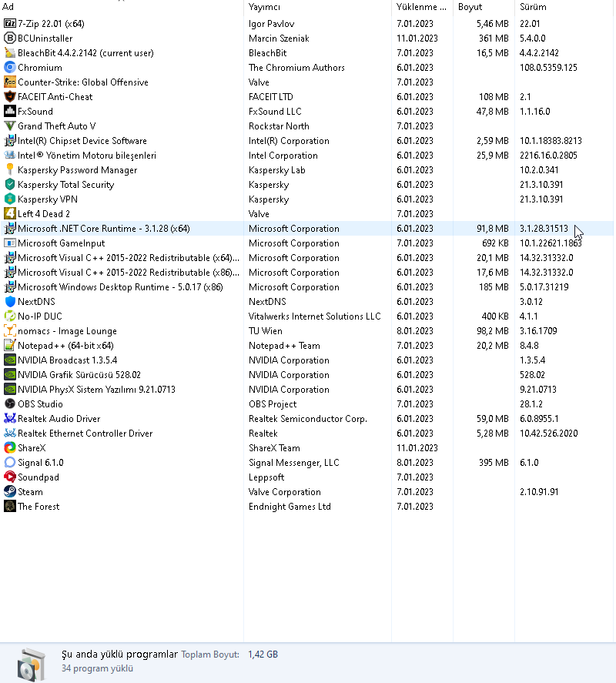Select the FACEIT Anti-Cheat icon

(x=9, y=97)
